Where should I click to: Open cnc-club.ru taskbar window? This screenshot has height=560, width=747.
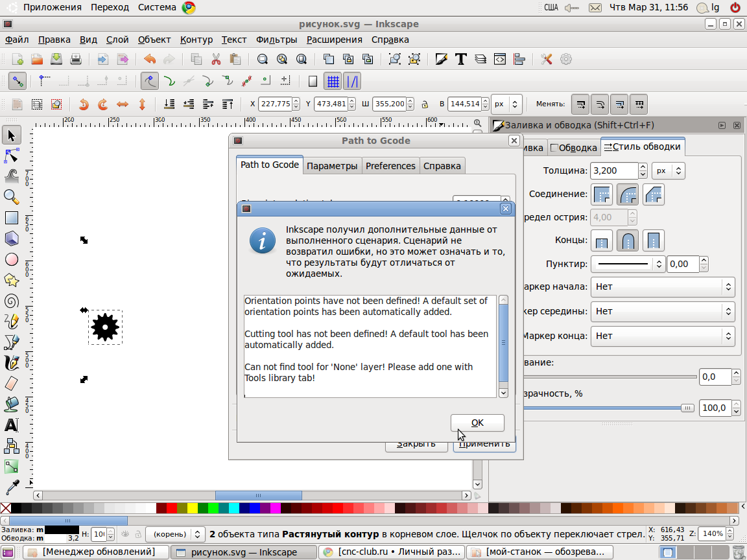click(392, 552)
